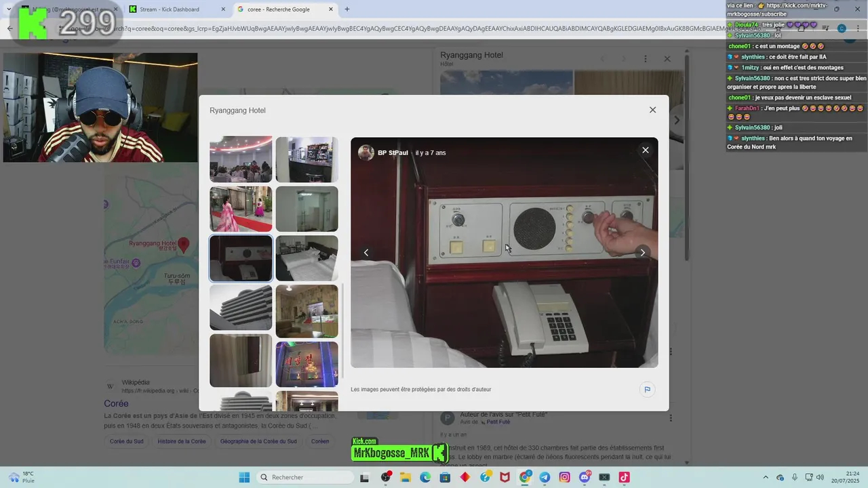
Task: Click Géographie de la Corée du Sud chip
Action: (258, 441)
